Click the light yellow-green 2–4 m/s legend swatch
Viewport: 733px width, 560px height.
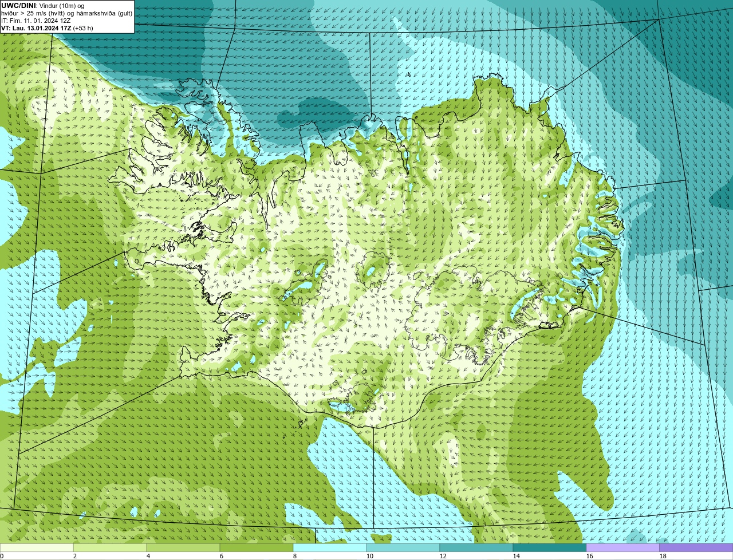point(110,547)
